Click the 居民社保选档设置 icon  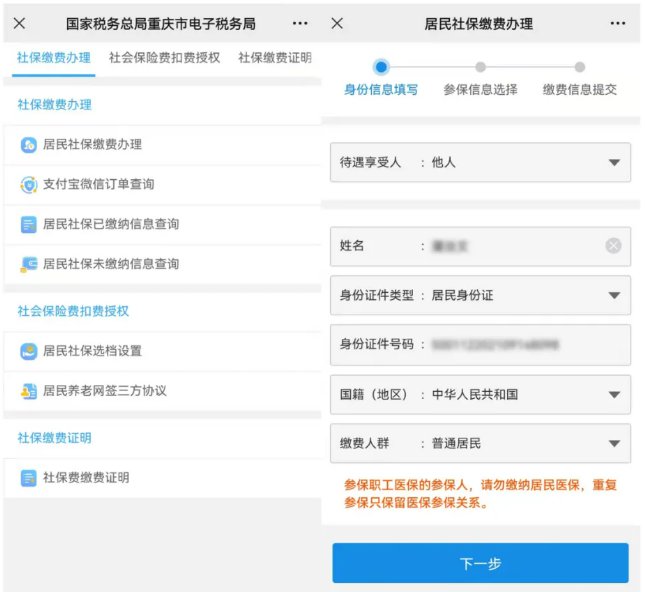(28, 352)
